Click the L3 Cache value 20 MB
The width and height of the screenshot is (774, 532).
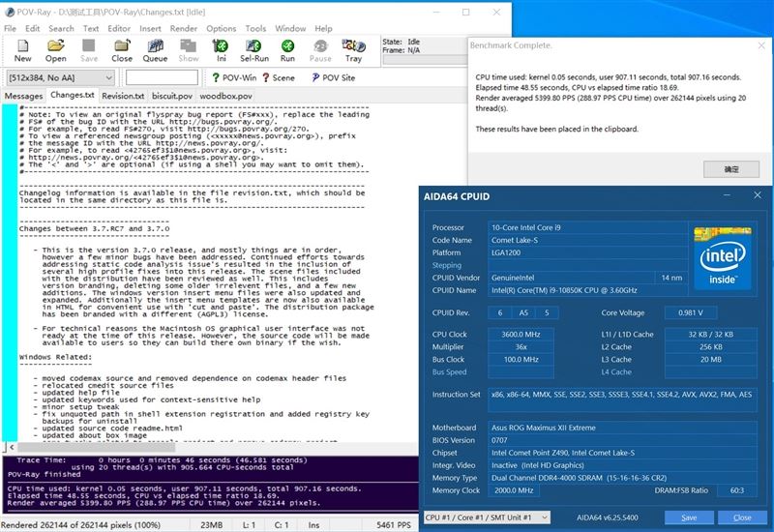click(x=711, y=359)
